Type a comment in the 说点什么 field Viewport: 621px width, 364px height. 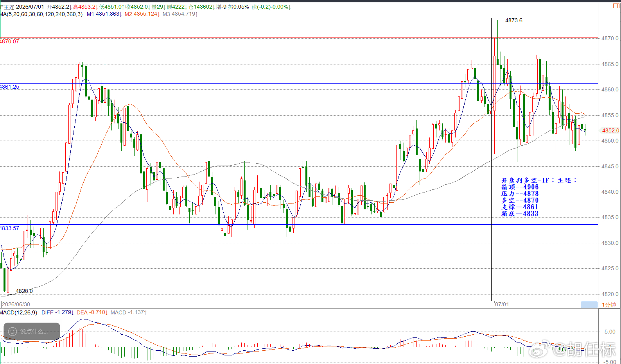(32, 332)
